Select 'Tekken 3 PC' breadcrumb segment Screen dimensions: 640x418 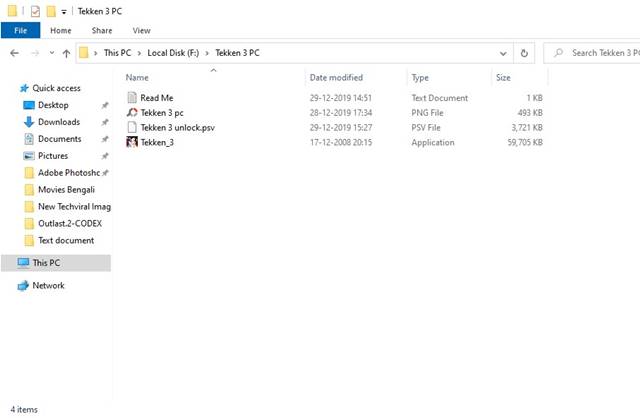point(238,53)
